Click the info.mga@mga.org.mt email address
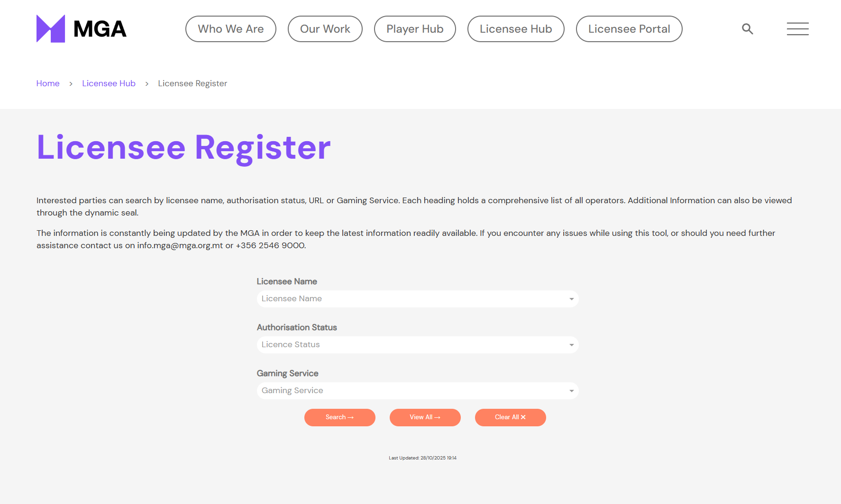The width and height of the screenshot is (841, 504). pyautogui.click(x=180, y=245)
